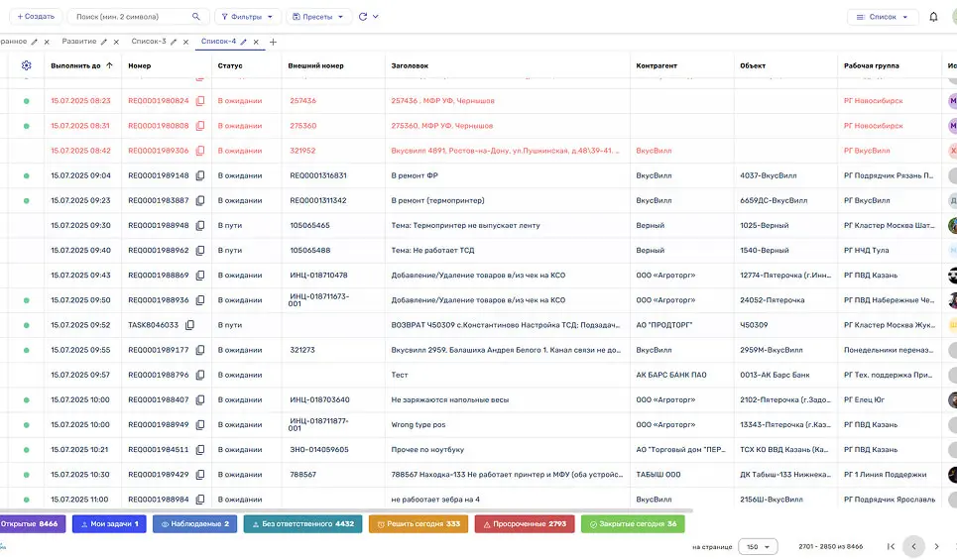957x560 pixels.
Task: Click the refresh list icon
Action: click(363, 17)
